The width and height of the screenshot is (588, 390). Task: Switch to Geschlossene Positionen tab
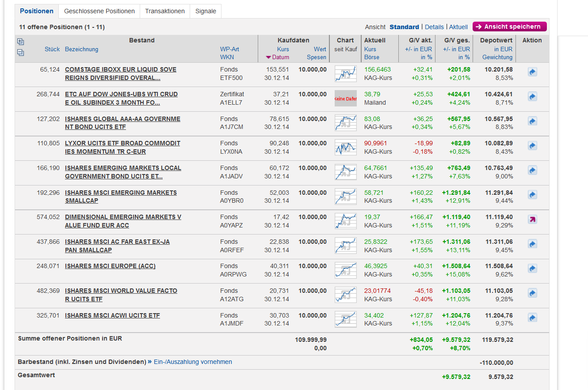[x=99, y=11]
